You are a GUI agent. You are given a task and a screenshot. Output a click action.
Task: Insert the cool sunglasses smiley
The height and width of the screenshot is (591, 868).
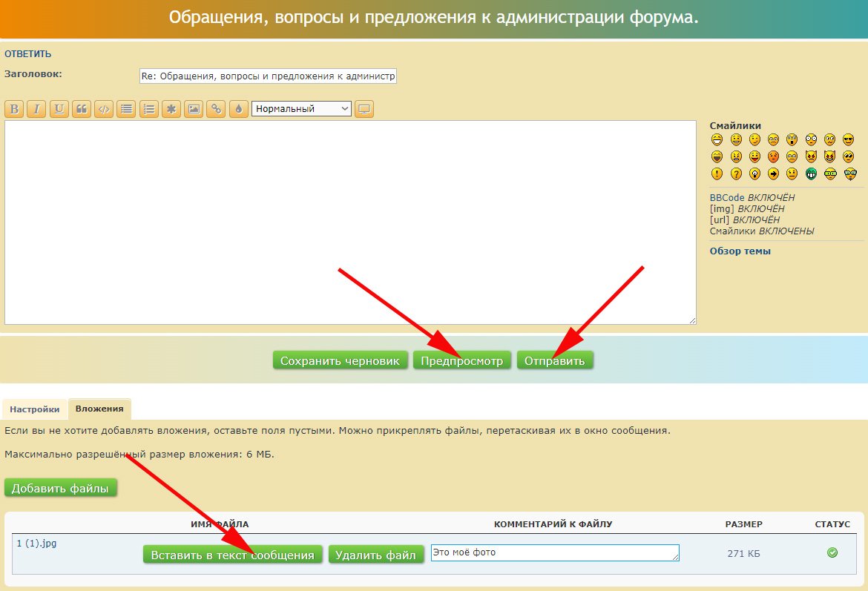(x=849, y=139)
